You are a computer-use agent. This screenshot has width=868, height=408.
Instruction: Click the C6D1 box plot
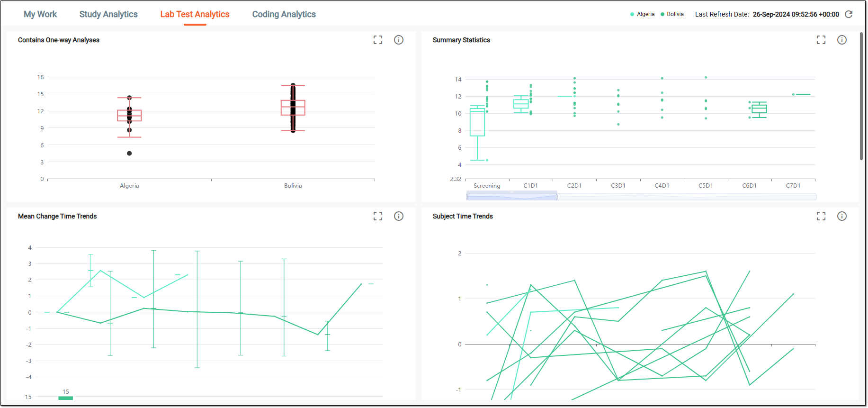pyautogui.click(x=759, y=109)
